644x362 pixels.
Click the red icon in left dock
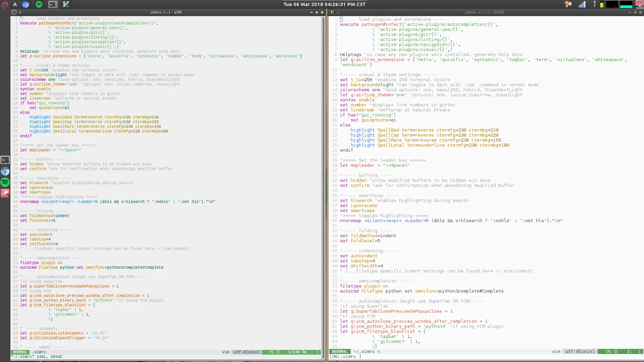(5, 193)
